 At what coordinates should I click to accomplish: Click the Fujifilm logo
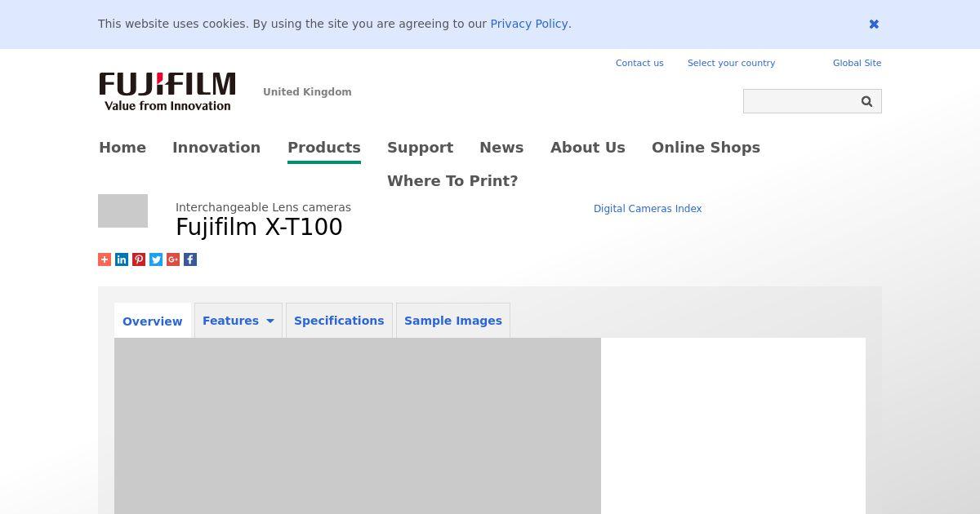coord(167,91)
